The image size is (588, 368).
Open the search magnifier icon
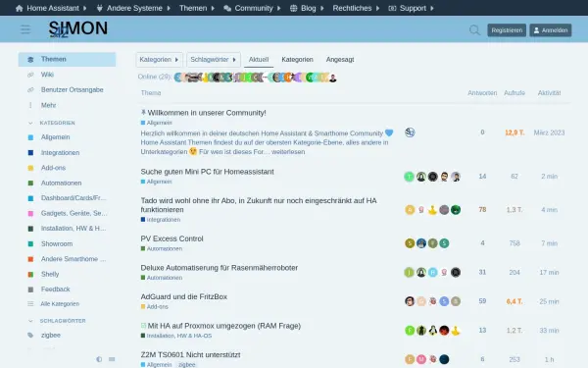[x=474, y=30]
